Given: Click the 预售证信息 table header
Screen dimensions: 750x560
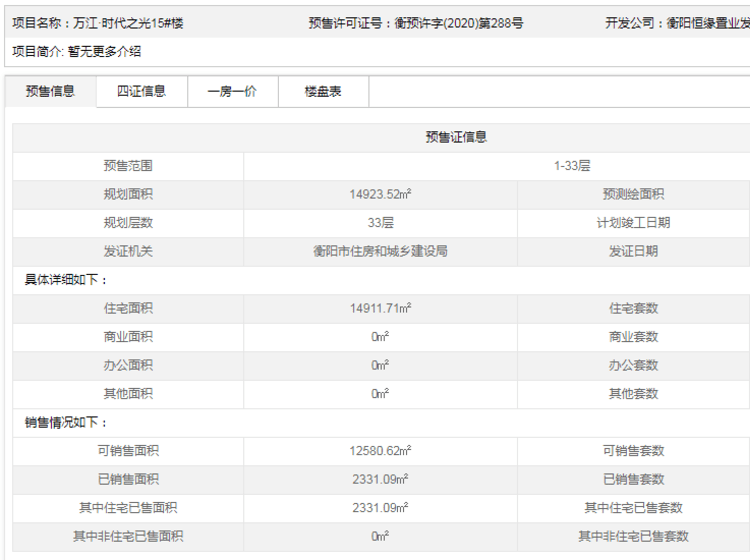Looking at the screenshot, I should point(455,137).
